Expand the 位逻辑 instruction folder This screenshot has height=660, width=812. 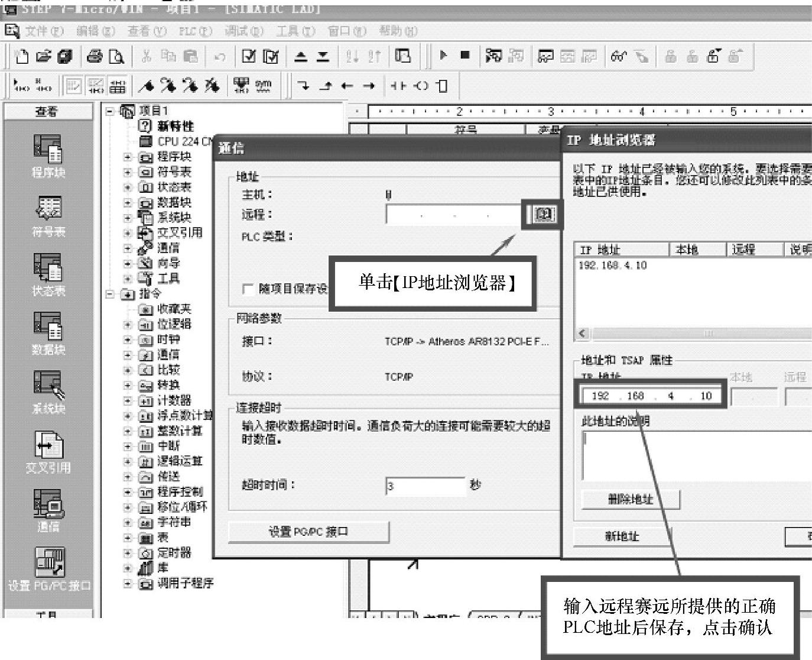click(x=128, y=325)
